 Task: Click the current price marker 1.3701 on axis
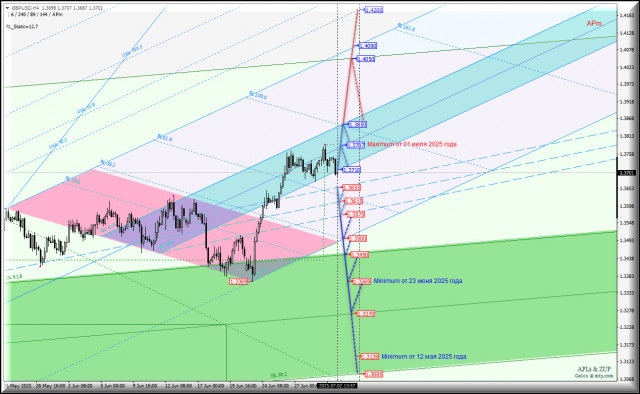click(627, 173)
